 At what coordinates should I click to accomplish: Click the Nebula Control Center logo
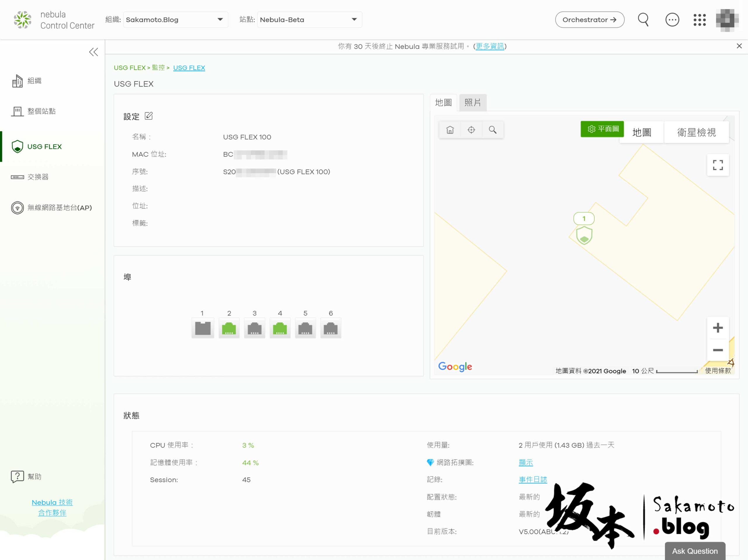[x=54, y=20]
